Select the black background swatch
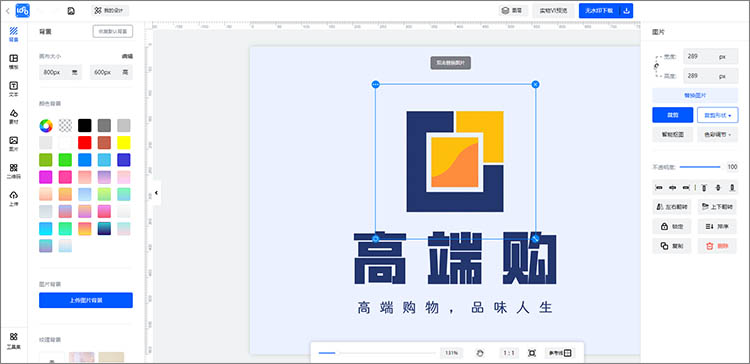Viewport: 750px width, 364px height. 85,126
